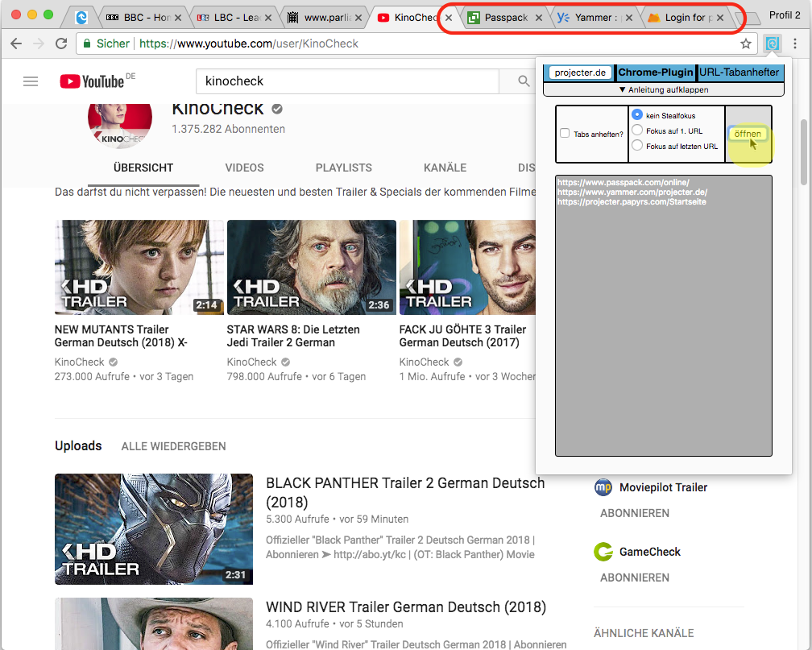The image size is (812, 650).
Task: Go back to the previous page
Action: click(x=16, y=43)
